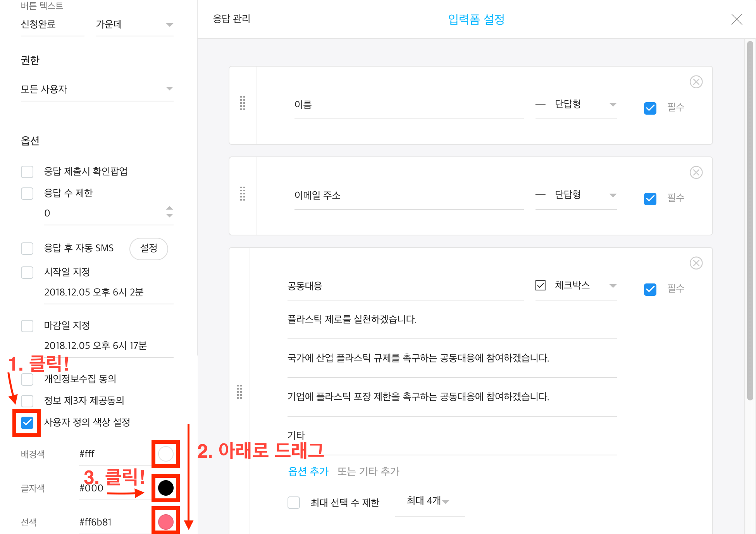Screen dimensions: 756x534
Task: Increase response limit with up stepper arrow
Action: (169, 208)
